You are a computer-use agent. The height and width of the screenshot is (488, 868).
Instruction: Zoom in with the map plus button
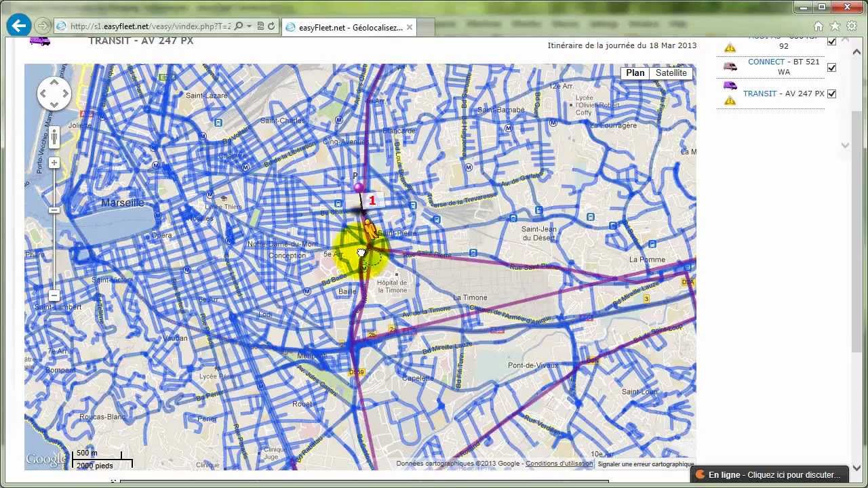(54, 163)
